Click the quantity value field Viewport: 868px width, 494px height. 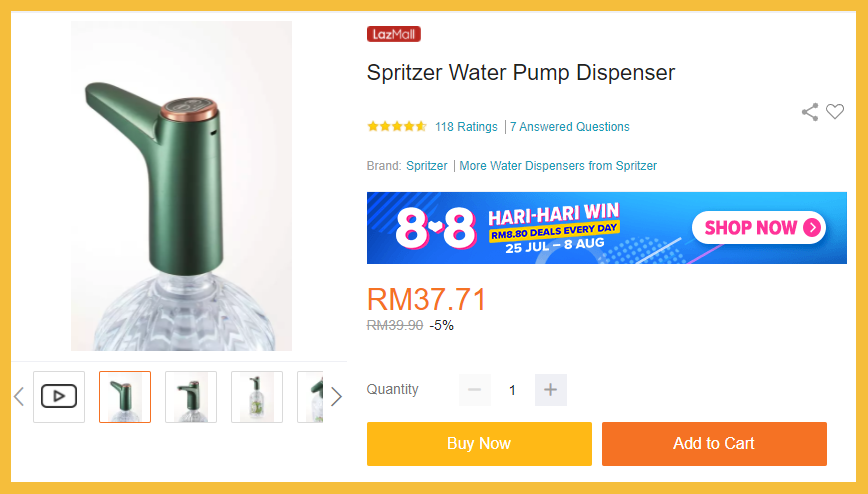point(513,390)
